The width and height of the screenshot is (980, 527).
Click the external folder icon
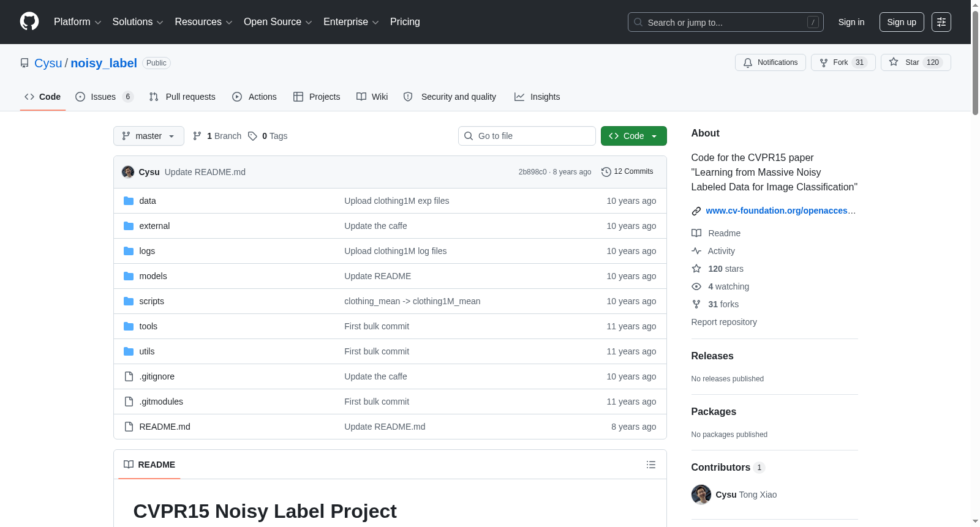click(x=129, y=226)
